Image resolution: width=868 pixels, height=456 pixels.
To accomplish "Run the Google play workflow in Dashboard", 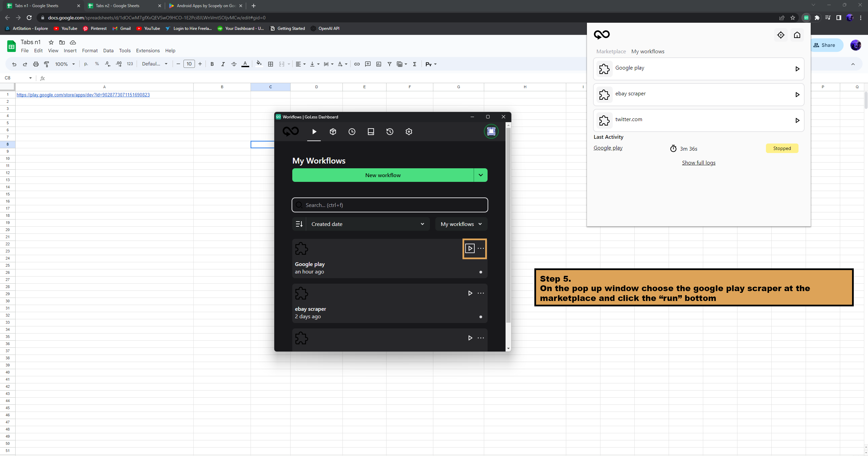I will pyautogui.click(x=470, y=248).
